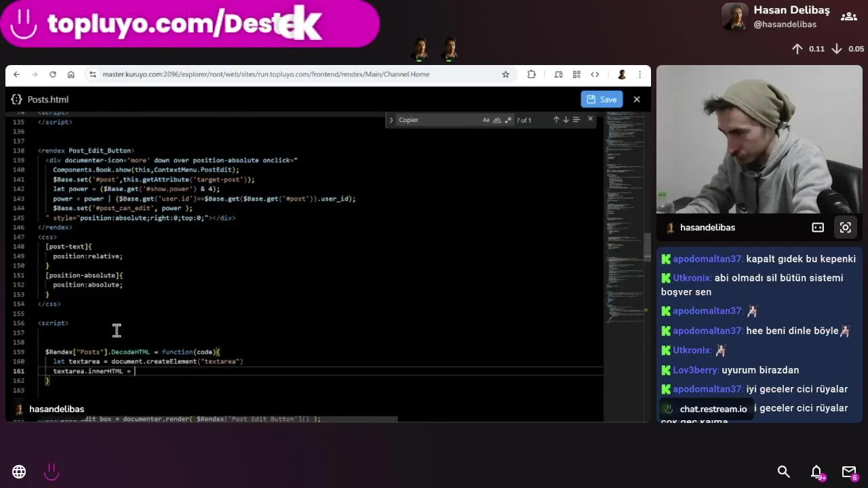Click '[position-absolute]{' on line 151
This screenshot has height=488, width=868.
coord(84,275)
